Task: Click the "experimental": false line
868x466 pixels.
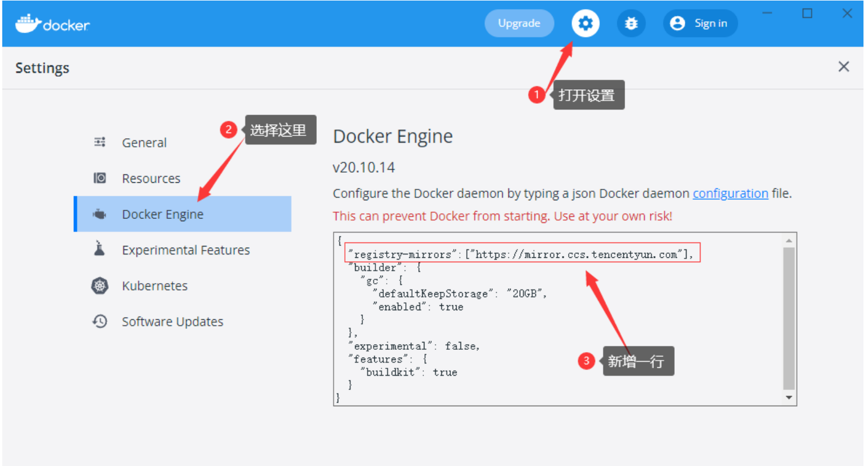Action: point(414,346)
